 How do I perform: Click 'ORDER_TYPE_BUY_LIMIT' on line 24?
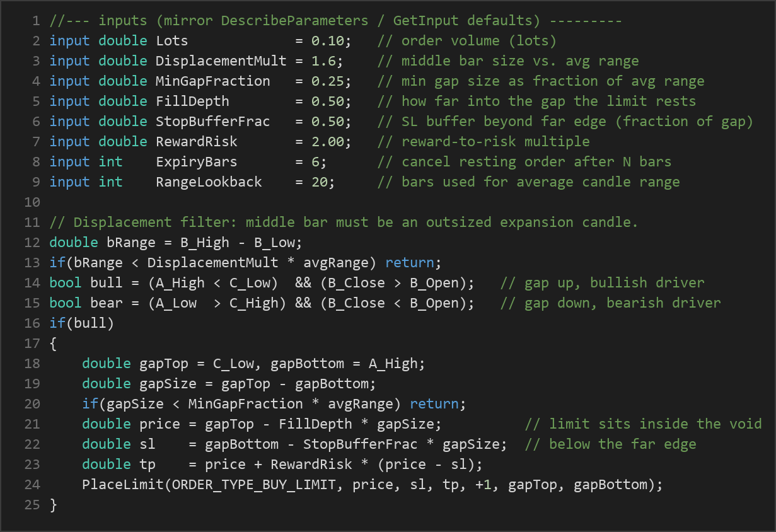pyautogui.click(x=254, y=485)
